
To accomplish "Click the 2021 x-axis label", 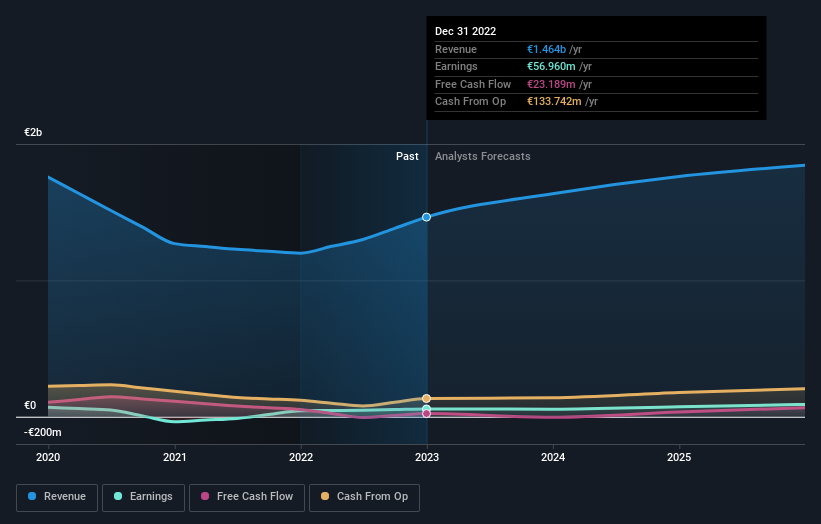I will [x=174, y=457].
